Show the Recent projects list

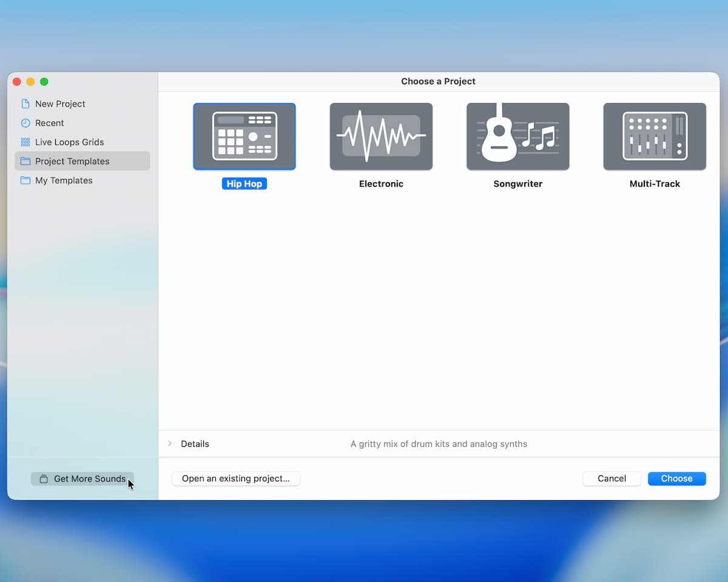coord(83,123)
